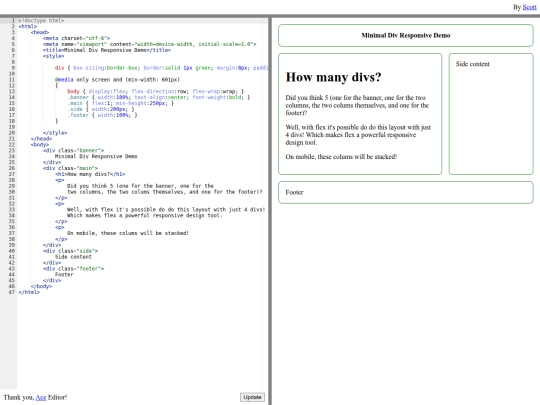The height and width of the screenshot is (405, 540).
Task: Click line number 9 in the gutter
Action: click(x=12, y=68)
